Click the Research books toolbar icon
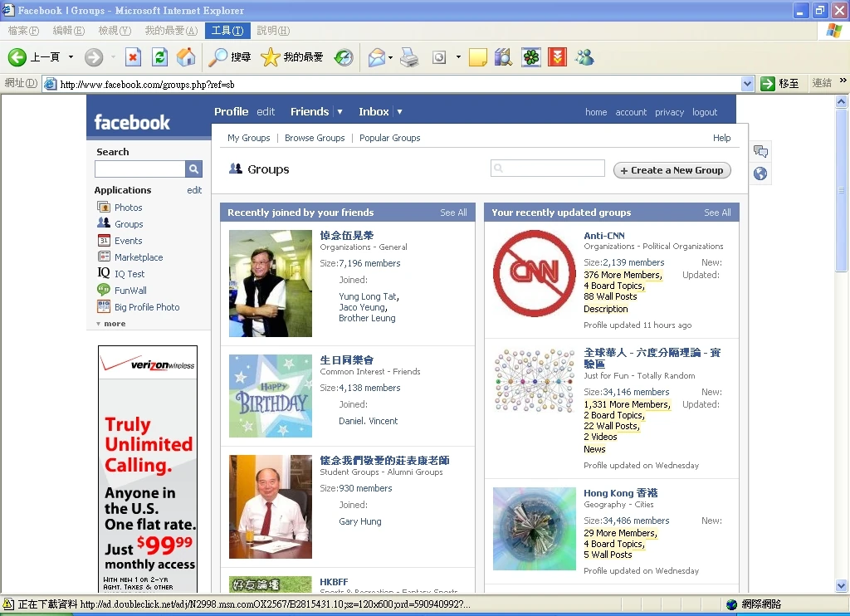This screenshot has height=616, width=850. 504,57
